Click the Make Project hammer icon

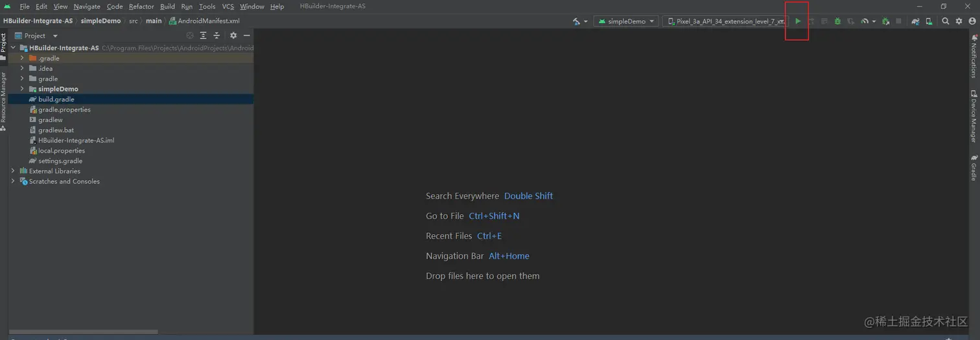(576, 21)
